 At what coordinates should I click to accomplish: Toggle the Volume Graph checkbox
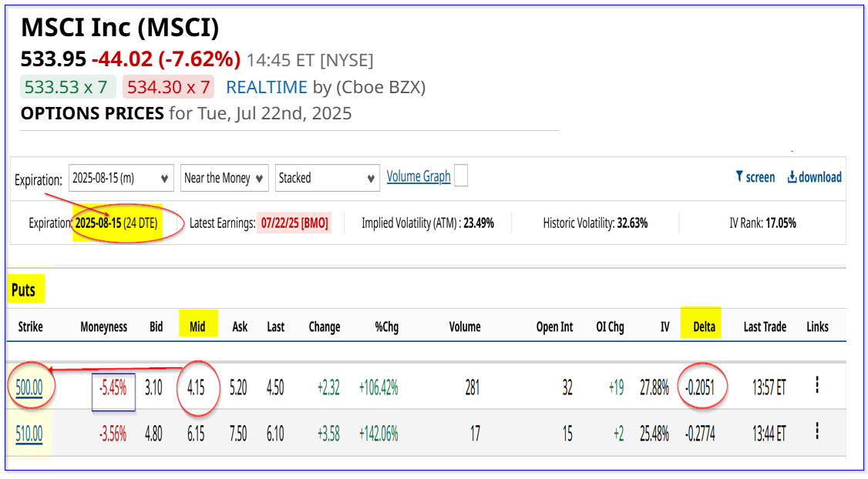pos(460,176)
